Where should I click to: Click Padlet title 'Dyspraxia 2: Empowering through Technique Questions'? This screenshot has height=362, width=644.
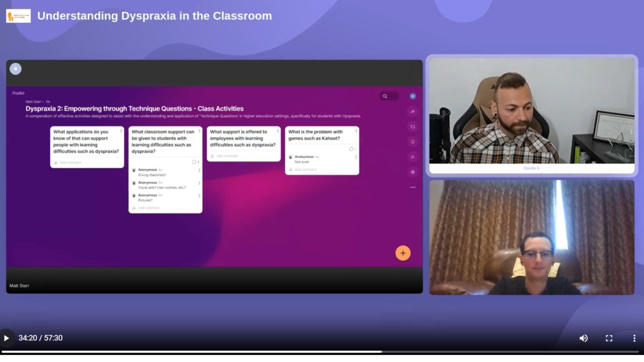(x=135, y=109)
